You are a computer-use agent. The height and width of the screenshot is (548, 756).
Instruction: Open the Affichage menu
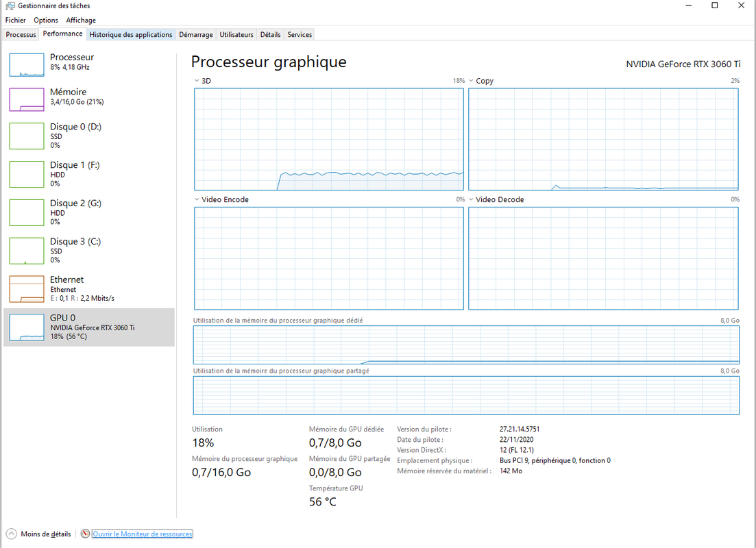pos(81,21)
